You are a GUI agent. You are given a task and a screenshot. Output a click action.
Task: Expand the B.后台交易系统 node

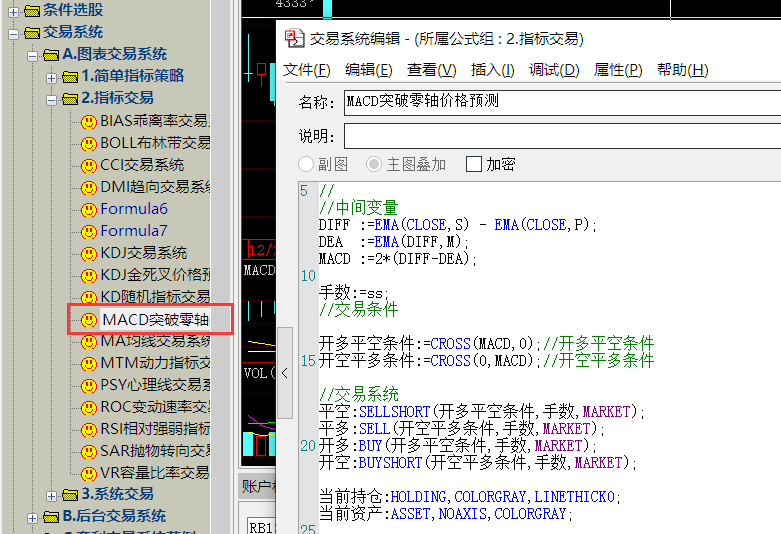32,518
